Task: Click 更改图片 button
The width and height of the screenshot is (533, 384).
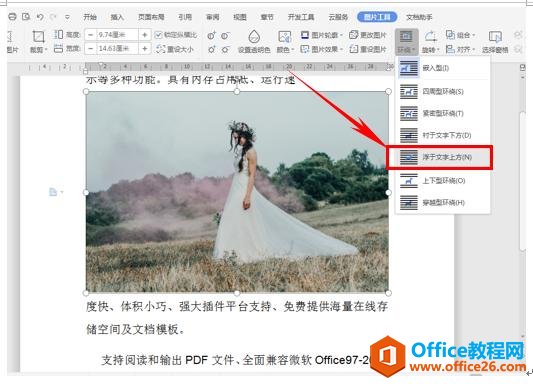Action: (368, 35)
